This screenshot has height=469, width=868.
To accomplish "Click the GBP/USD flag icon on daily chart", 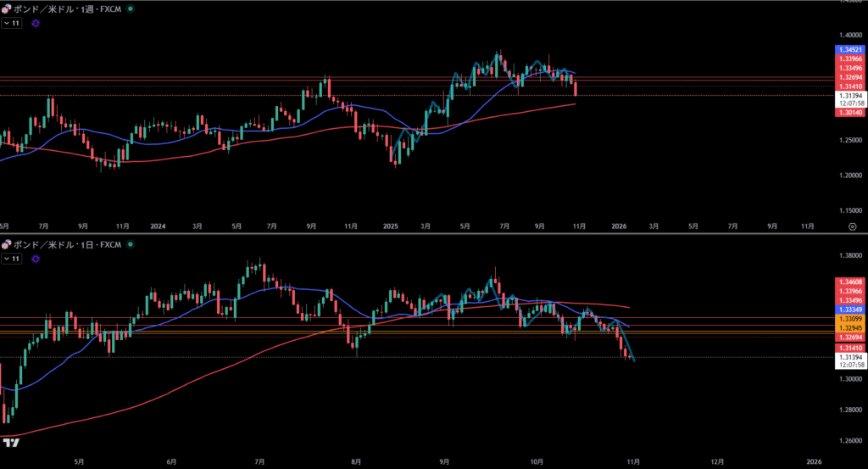I will click(6, 244).
